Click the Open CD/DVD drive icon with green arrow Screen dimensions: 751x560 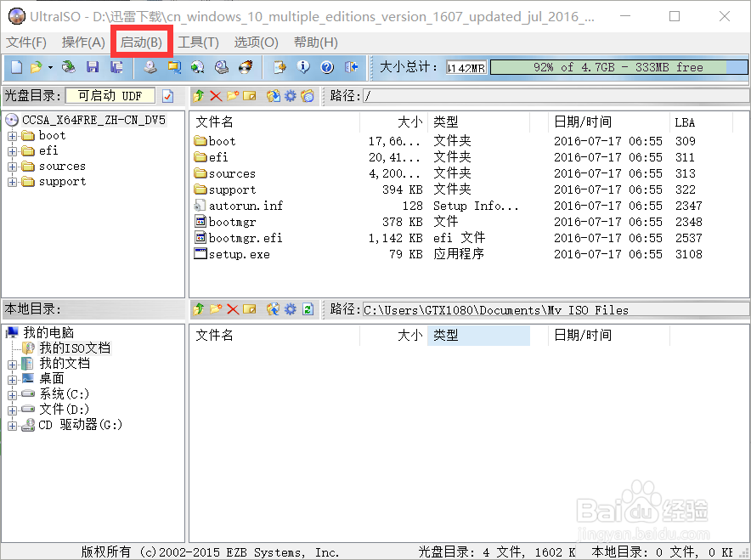(69, 67)
